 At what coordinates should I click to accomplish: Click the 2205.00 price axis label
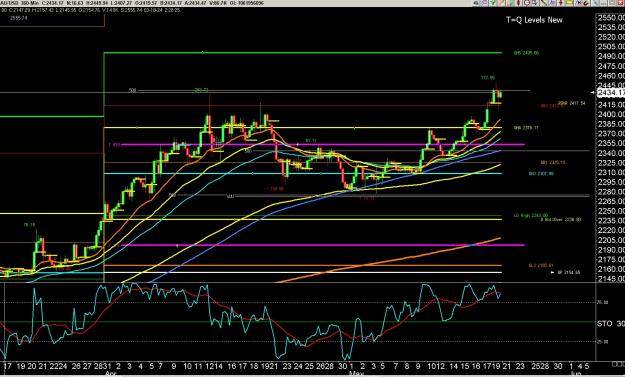click(611, 240)
